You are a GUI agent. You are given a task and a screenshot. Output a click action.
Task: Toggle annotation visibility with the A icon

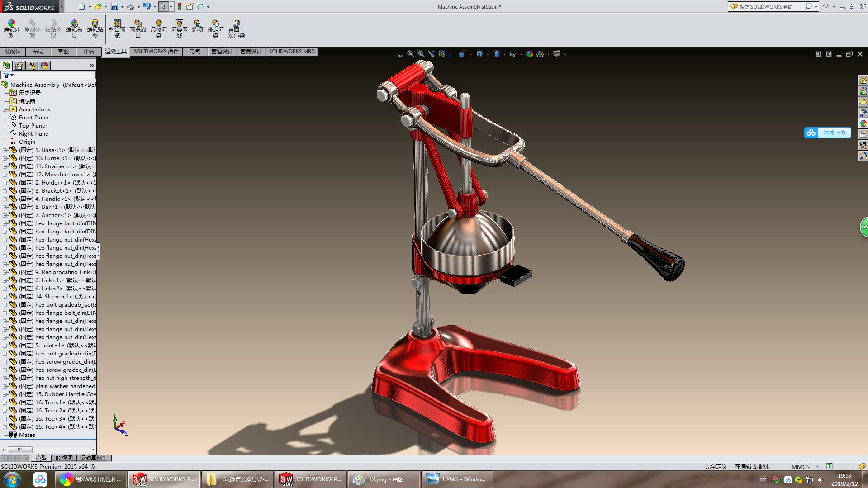point(451,54)
